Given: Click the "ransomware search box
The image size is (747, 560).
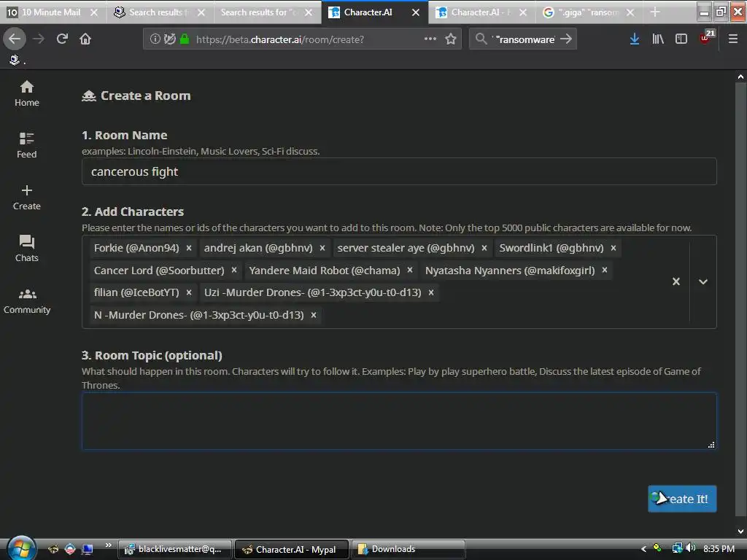Looking at the screenshot, I should coord(523,39).
